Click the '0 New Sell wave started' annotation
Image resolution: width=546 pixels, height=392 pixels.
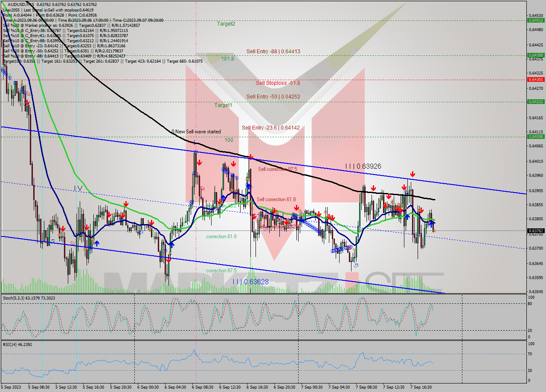click(196, 132)
